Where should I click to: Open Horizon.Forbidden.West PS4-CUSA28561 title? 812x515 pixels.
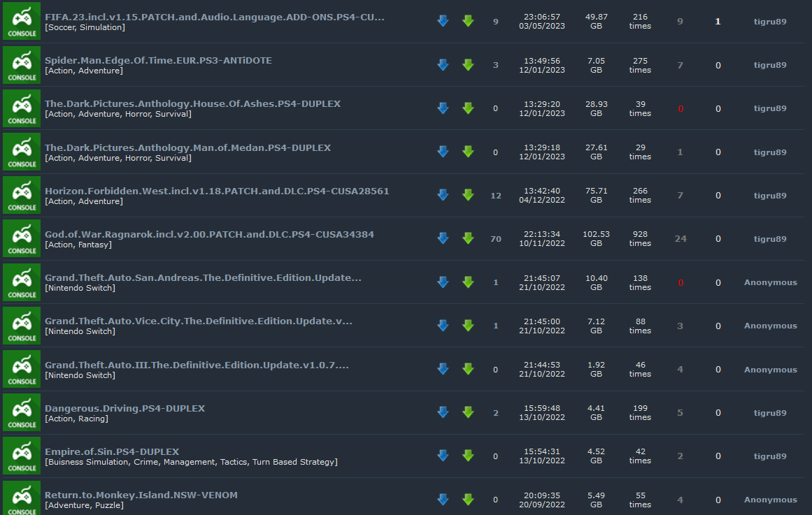pyautogui.click(x=217, y=191)
